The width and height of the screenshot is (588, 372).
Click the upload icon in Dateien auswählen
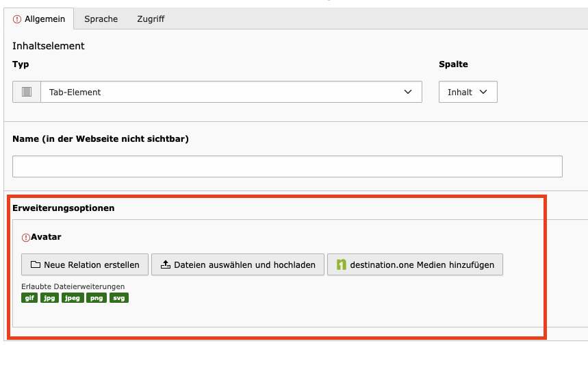166,264
